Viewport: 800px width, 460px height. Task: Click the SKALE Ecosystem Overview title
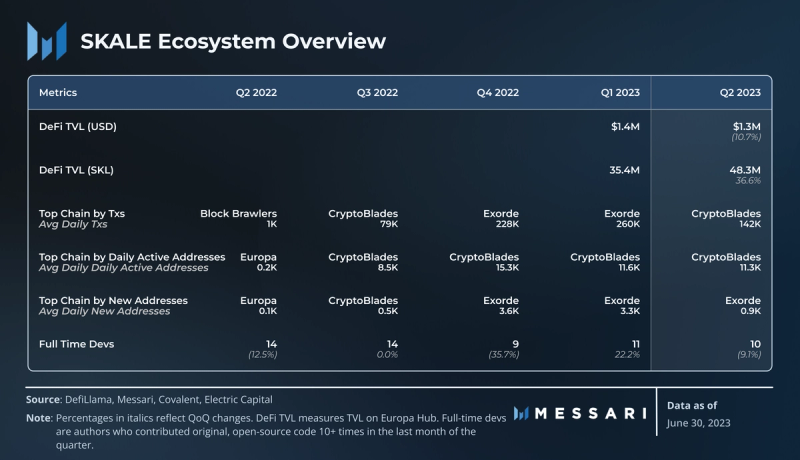(232, 41)
